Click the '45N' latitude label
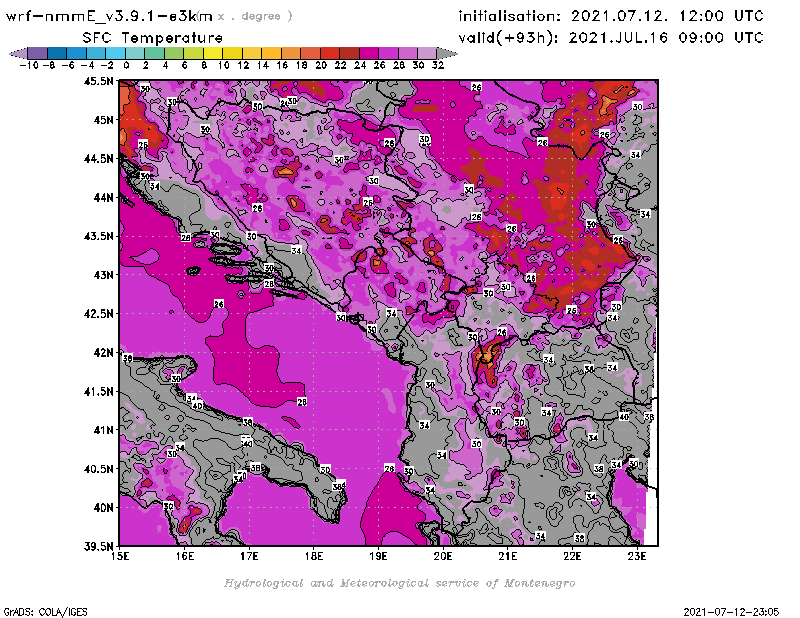This screenshot has width=800, height=618. pos(103,120)
